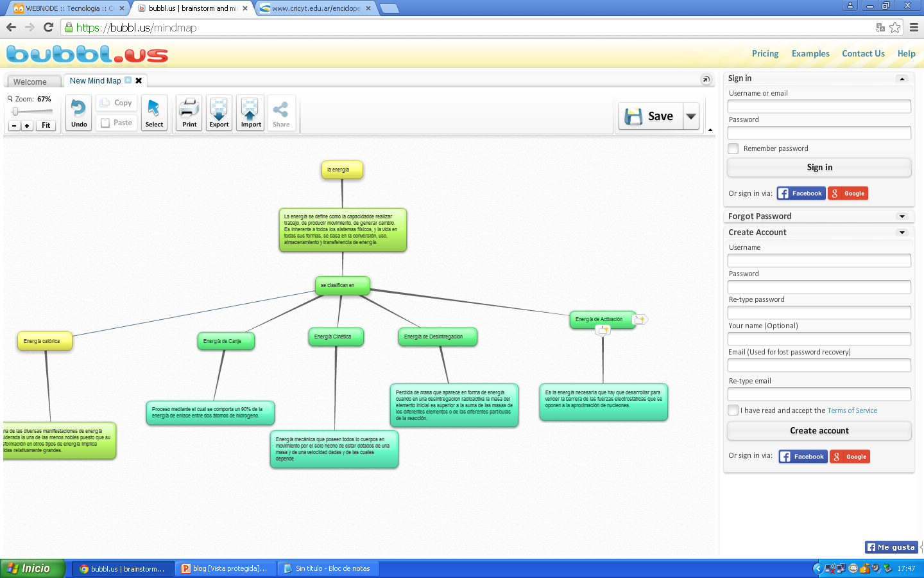The height and width of the screenshot is (578, 924).
Task: Accept the Terms of Service checkbox
Action: click(x=733, y=410)
